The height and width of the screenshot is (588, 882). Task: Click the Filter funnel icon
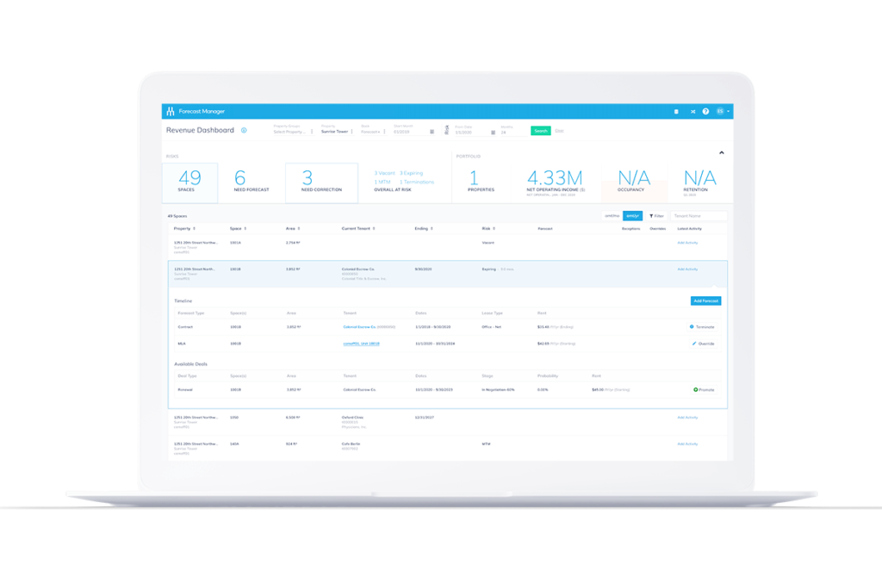[651, 216]
